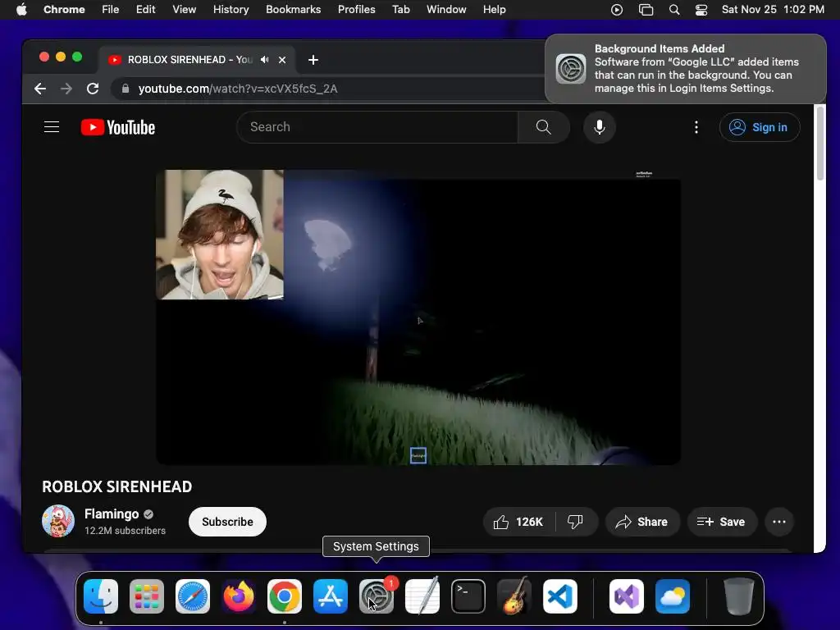The height and width of the screenshot is (630, 840).
Task: Click the search magnifier button
Action: 543,127
